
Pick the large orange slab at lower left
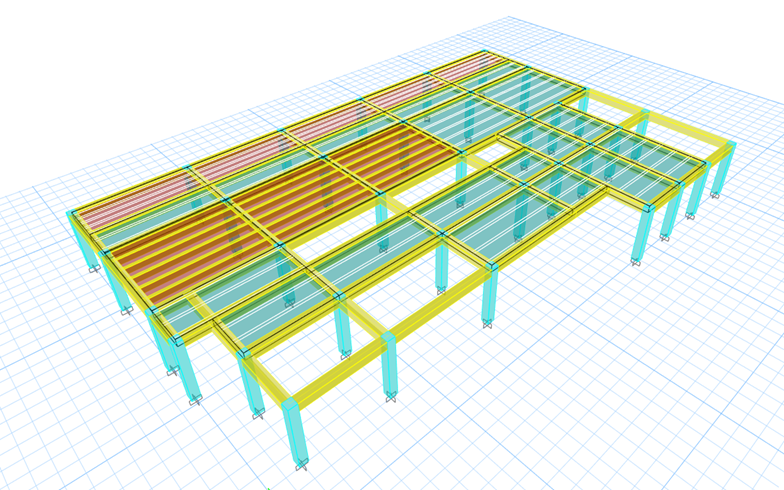[x=190, y=254]
